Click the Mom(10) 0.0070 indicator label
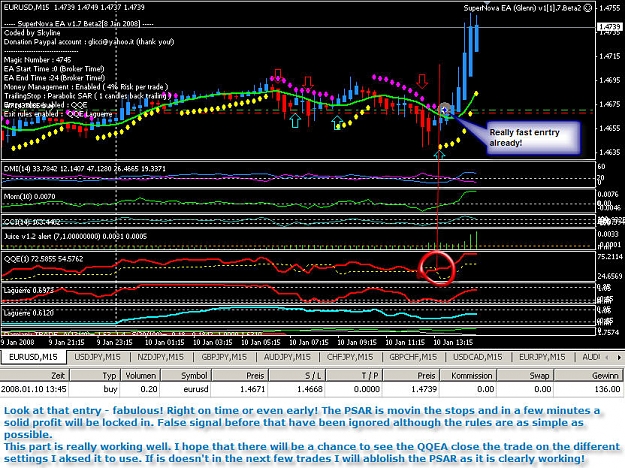This screenshot has height=468, width=625. (x=29, y=197)
